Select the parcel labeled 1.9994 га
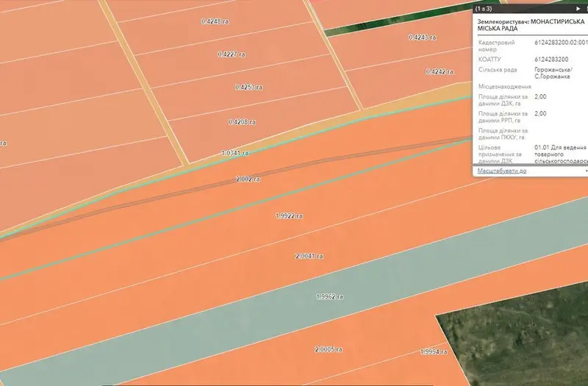 click(x=434, y=352)
